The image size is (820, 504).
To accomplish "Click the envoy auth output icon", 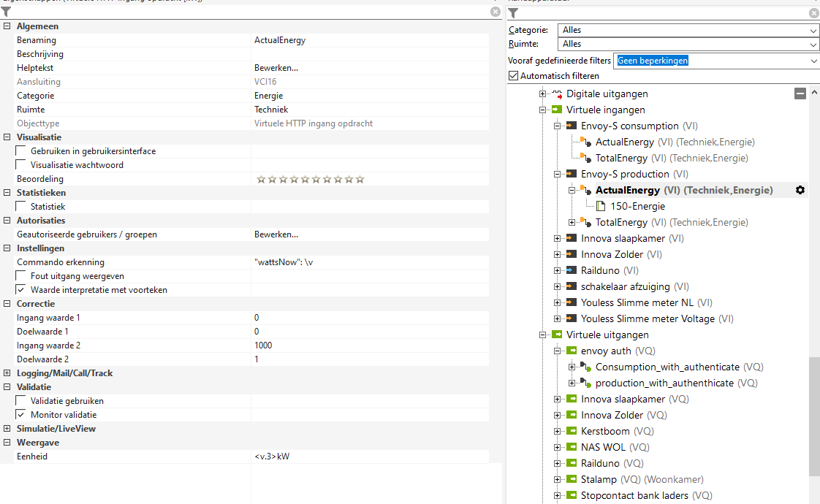I will (572, 351).
